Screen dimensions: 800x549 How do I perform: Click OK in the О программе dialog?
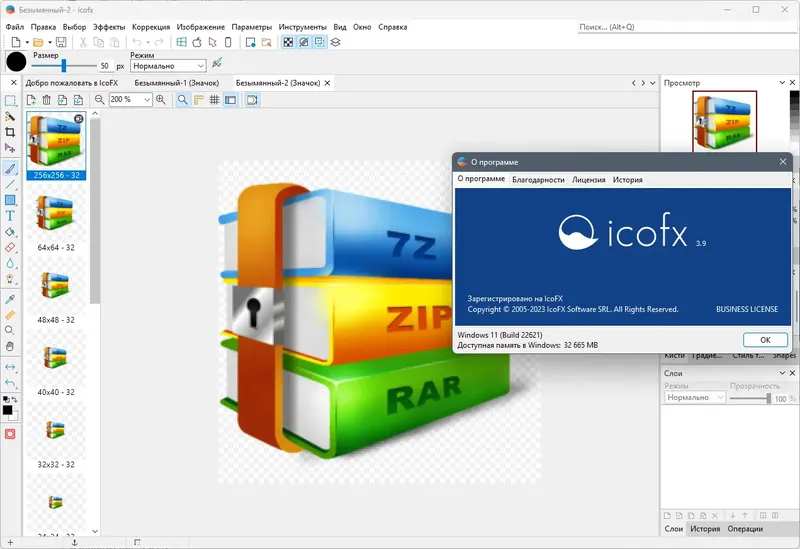[x=765, y=340]
